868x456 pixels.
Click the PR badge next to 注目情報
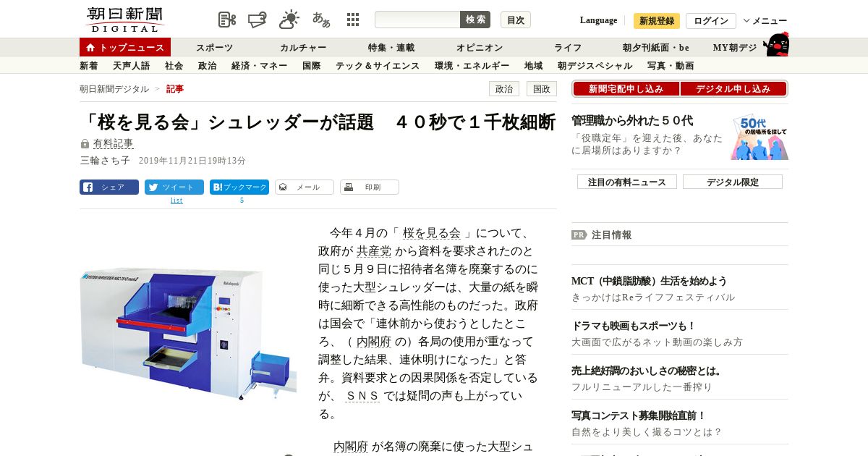point(579,235)
